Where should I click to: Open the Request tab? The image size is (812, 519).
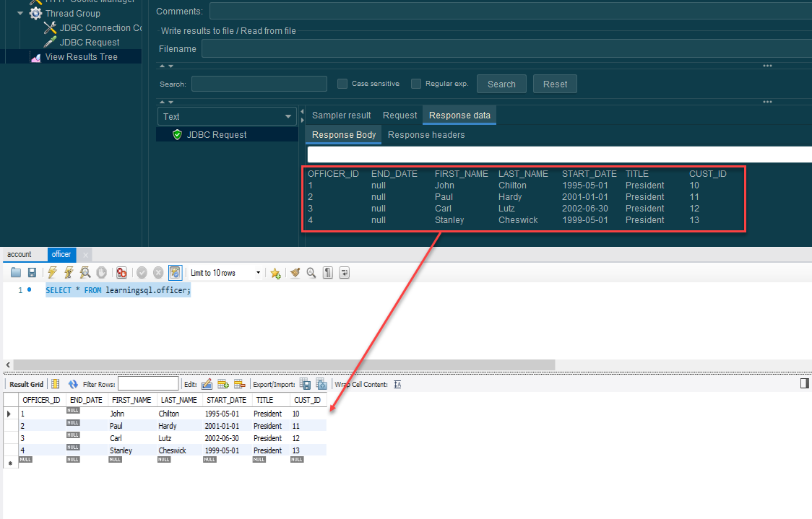tap(399, 115)
